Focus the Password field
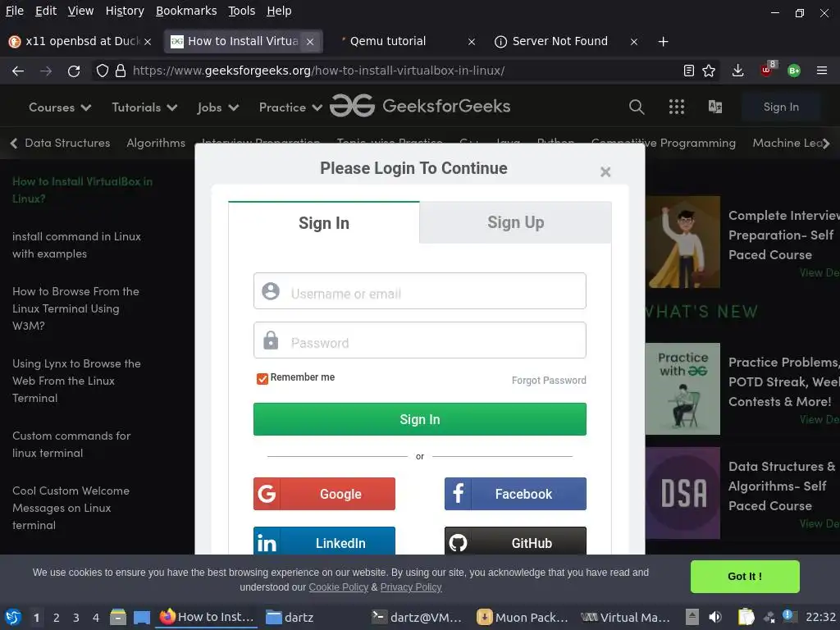 (419, 340)
